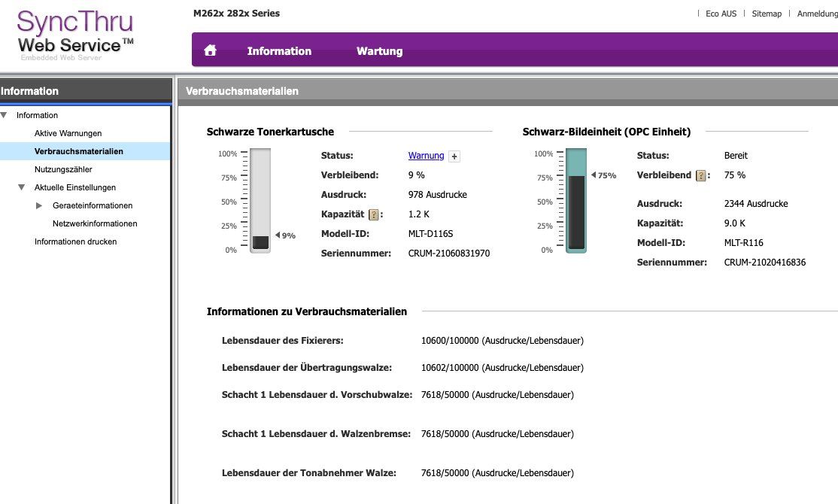Go to the home icon page
This screenshot has width=838, height=504.
click(x=210, y=50)
